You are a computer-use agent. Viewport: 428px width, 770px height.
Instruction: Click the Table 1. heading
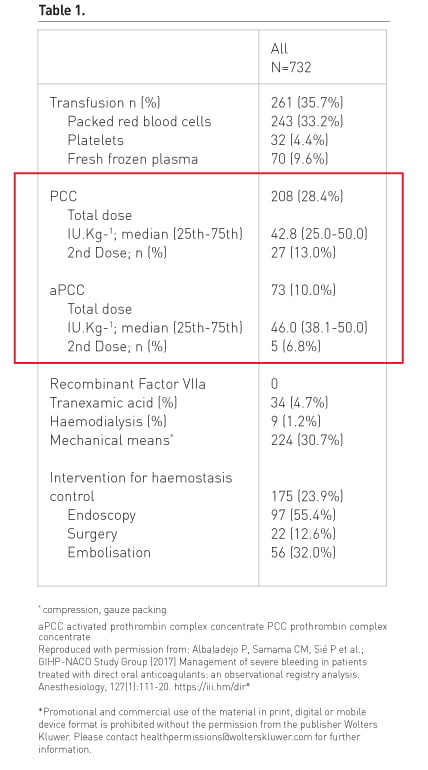pos(62,10)
